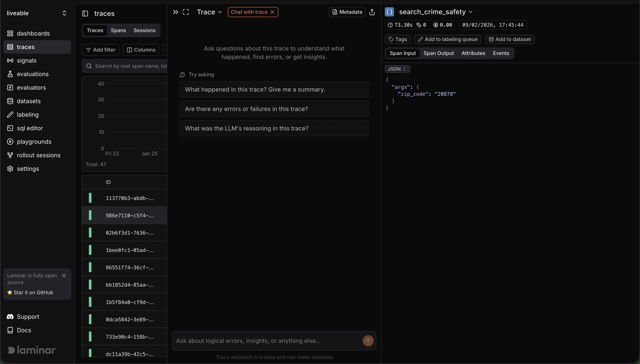Dismiss the Laminar open source notice
Viewport: 640px width, 364px height.
[x=64, y=275]
